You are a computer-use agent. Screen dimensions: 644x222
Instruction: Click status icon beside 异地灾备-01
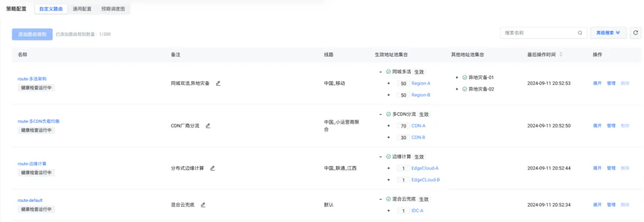(x=465, y=77)
